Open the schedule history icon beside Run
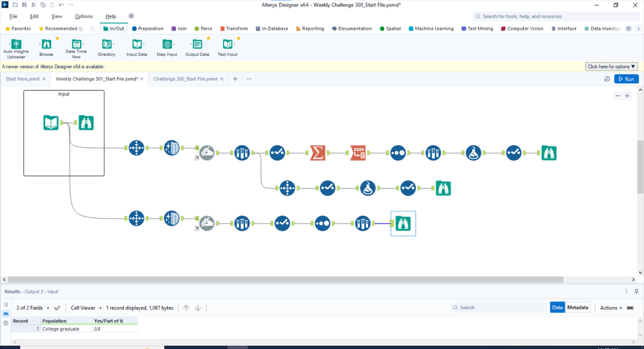Image resolution: width=644 pixels, height=349 pixels. click(x=607, y=79)
